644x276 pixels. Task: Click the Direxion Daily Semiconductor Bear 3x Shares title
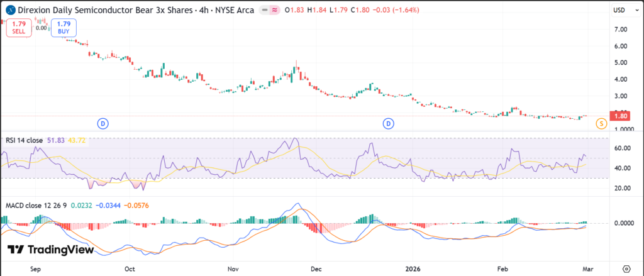click(100, 10)
